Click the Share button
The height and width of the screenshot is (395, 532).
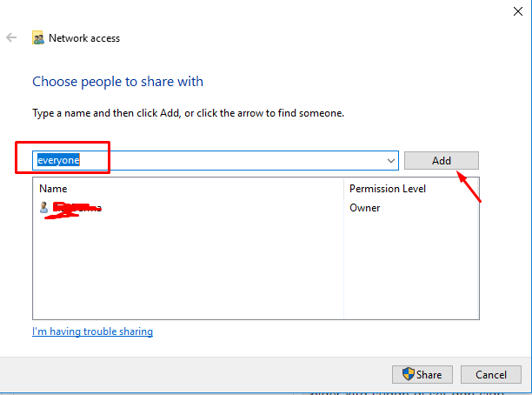(x=422, y=375)
